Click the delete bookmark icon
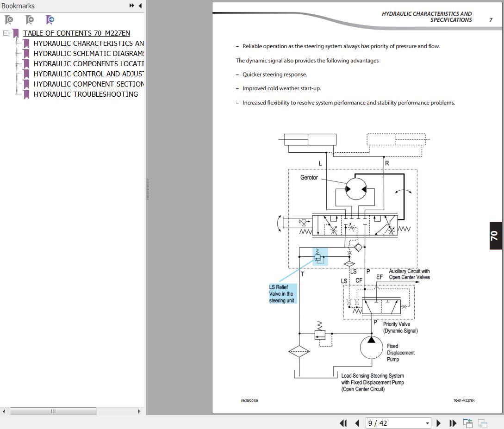Screen dimensions: 504x429 [x=9, y=20]
